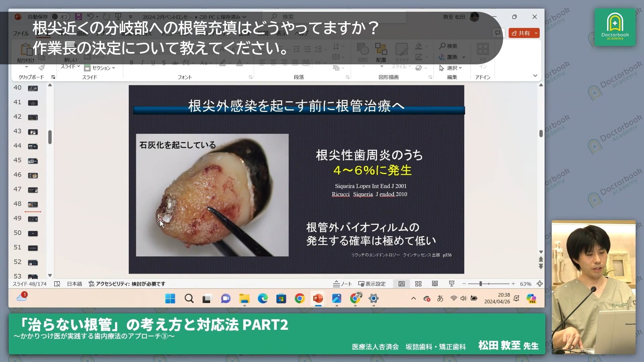Select the calcified root photo on slide
Image resolution: width=644 pixels, height=362 pixels.
click(x=212, y=195)
